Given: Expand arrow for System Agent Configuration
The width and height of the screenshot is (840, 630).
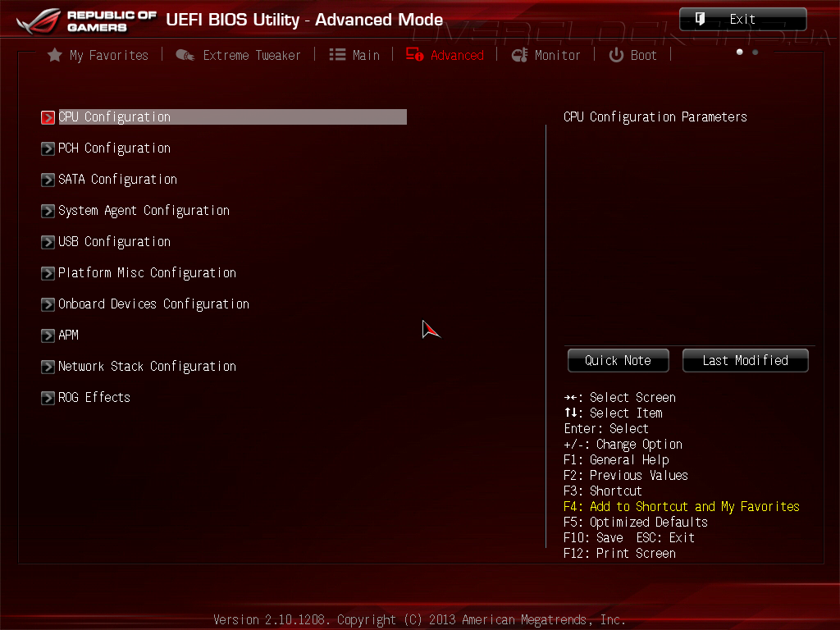Looking at the screenshot, I should point(48,211).
